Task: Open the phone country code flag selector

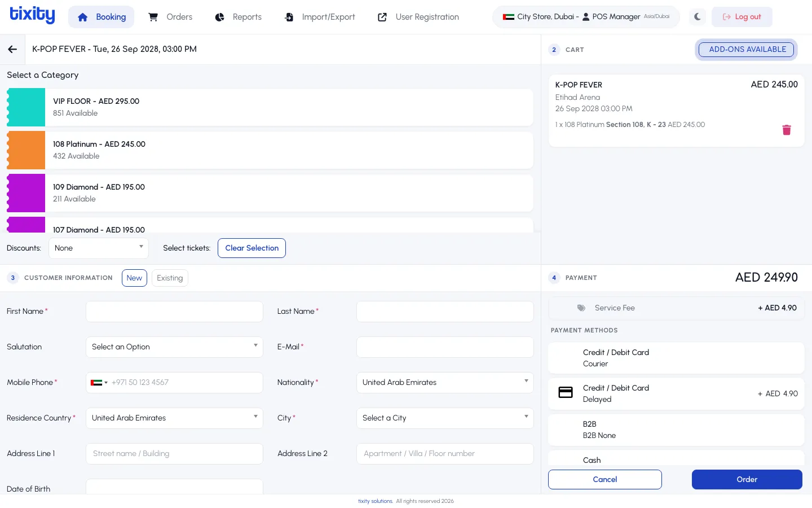Action: [99, 383]
